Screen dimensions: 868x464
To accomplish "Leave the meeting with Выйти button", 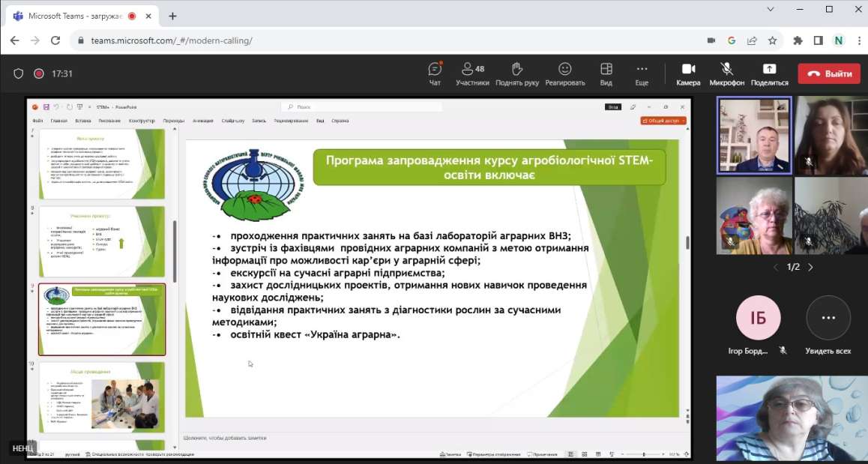I will click(829, 73).
